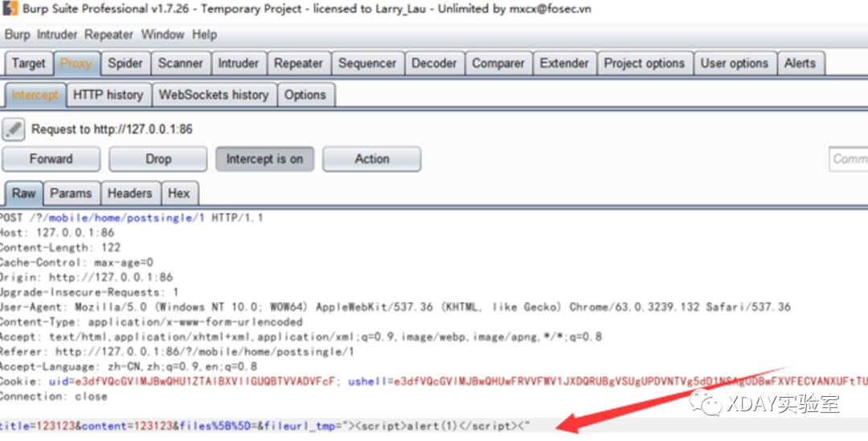
Task: Open the Intruder menu in menu bar
Action: pos(57,35)
